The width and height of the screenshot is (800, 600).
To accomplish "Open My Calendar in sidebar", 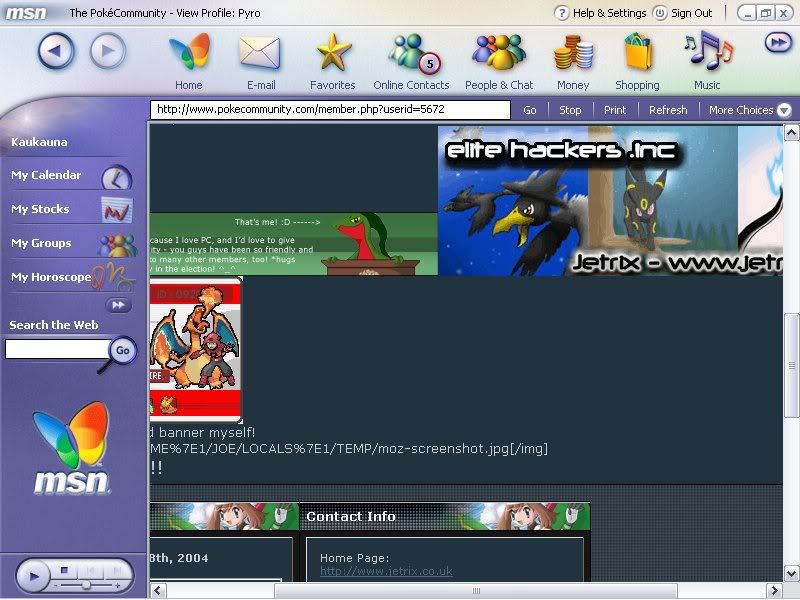I will click(46, 175).
